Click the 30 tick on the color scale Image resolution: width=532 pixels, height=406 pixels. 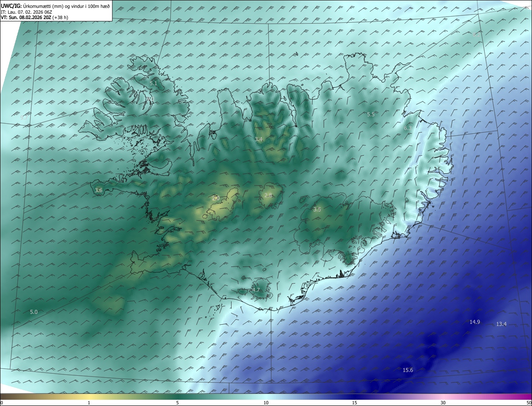[x=443, y=403]
